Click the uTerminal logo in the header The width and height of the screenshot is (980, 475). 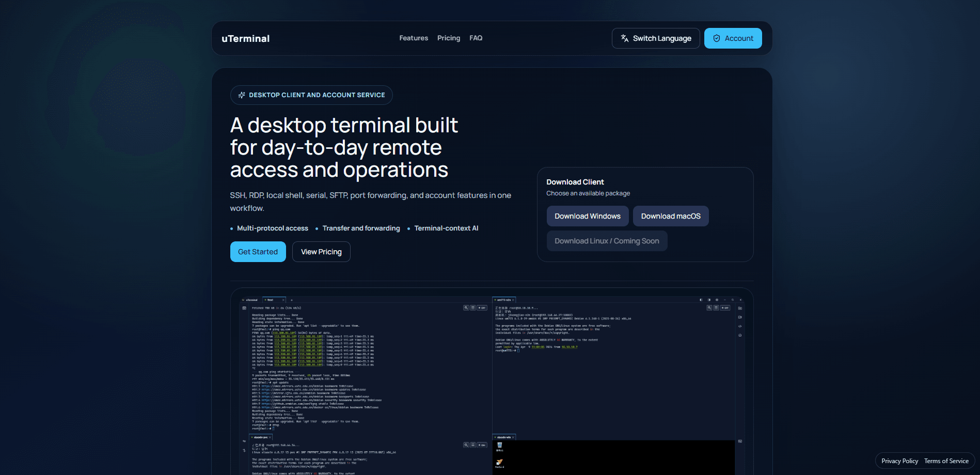pyautogui.click(x=245, y=39)
